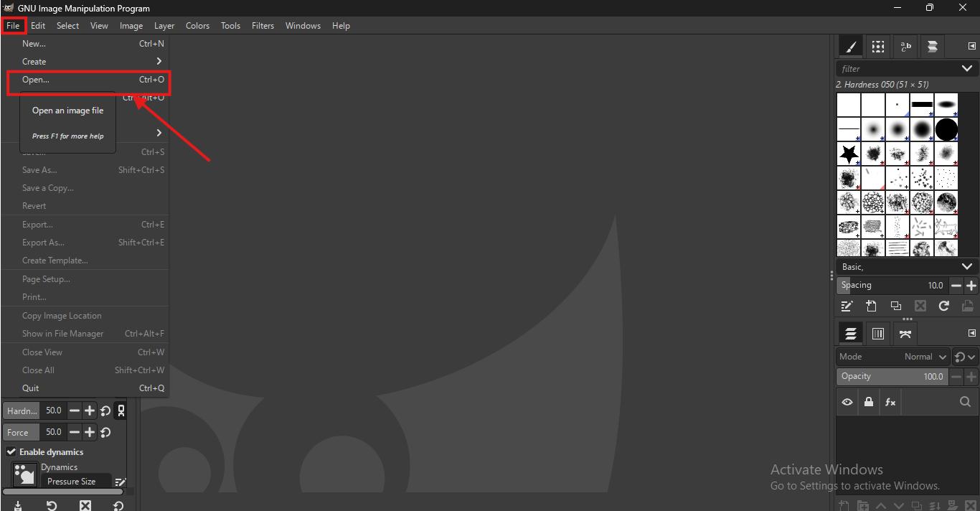Reset tool options to defaults icon

(x=118, y=505)
